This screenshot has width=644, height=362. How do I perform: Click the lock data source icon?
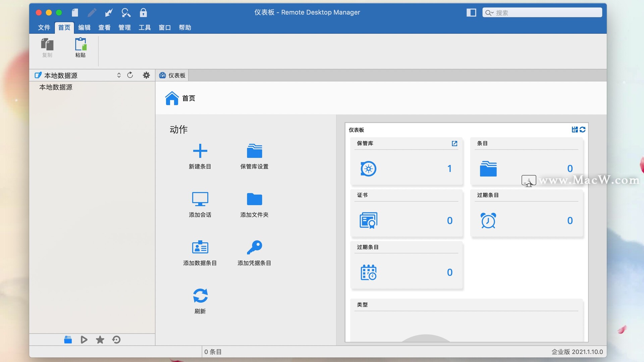[144, 12]
